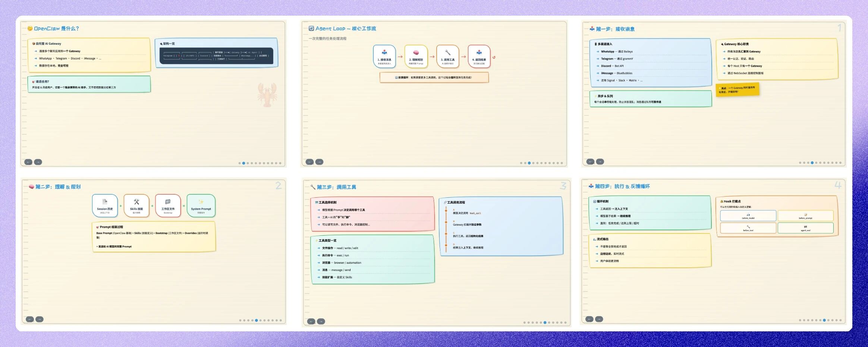Click first pagination dot on 'OpenClaw 是什么?' slide
Image resolution: width=868 pixels, height=347 pixels.
(x=240, y=163)
